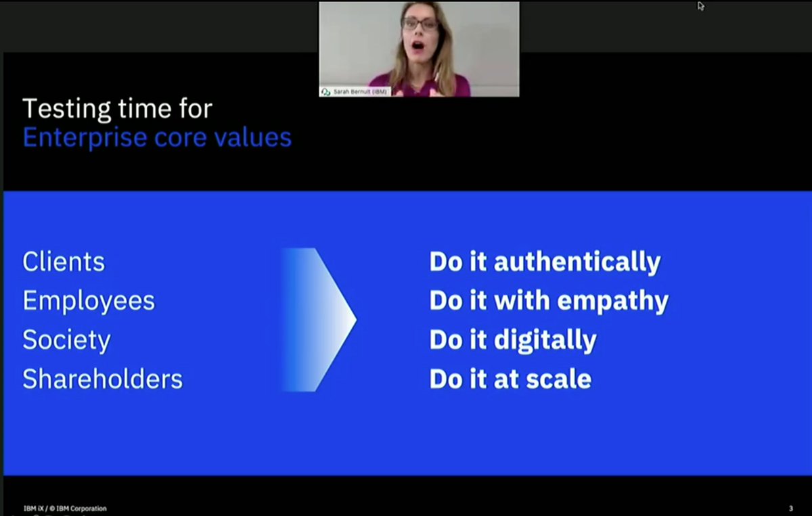Click the 'Employees' list item
This screenshot has height=516, width=812.
(89, 301)
